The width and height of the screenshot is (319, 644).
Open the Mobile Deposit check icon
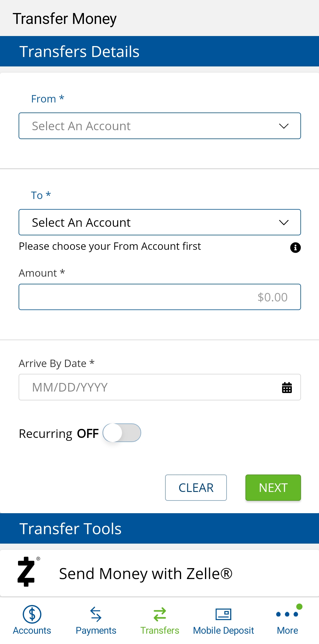pos(223,614)
